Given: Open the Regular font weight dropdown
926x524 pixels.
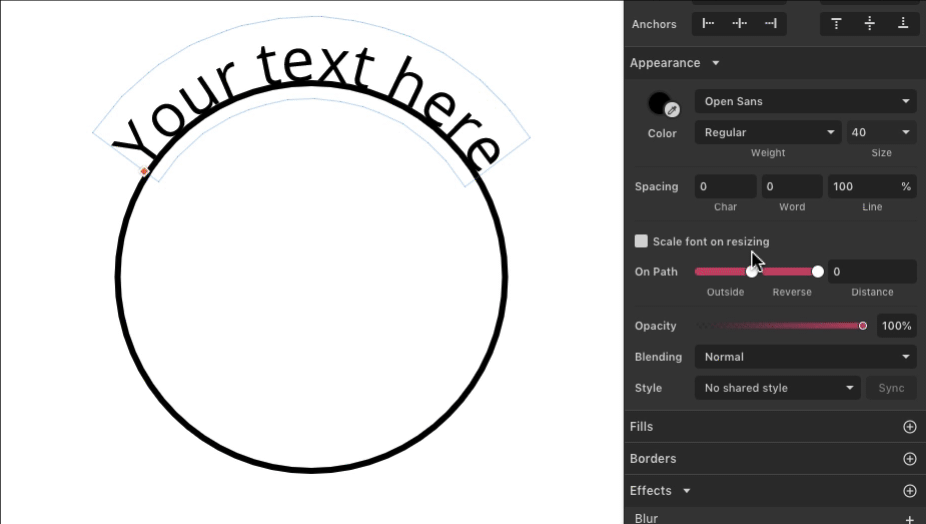Looking at the screenshot, I should point(768,132).
